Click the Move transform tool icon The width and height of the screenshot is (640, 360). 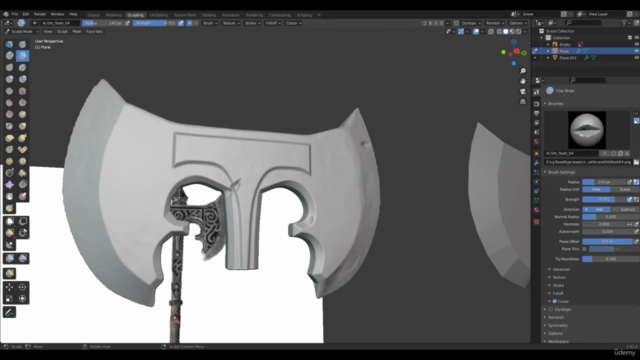click(9, 287)
